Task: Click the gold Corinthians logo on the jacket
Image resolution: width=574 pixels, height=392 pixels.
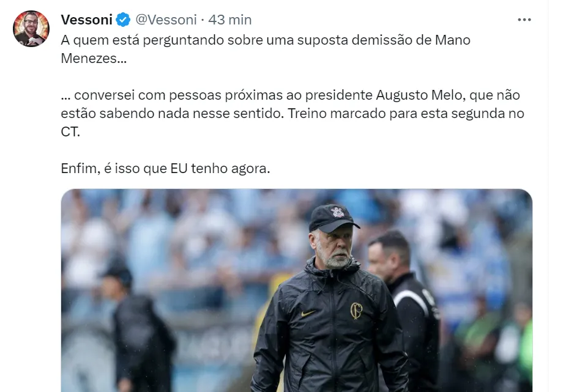Action: (x=356, y=311)
